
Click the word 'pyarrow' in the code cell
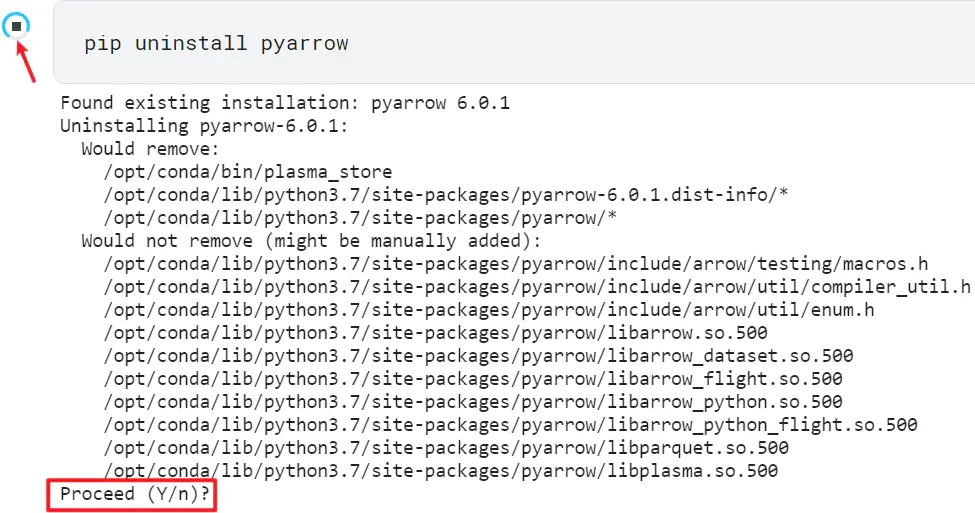(304, 44)
